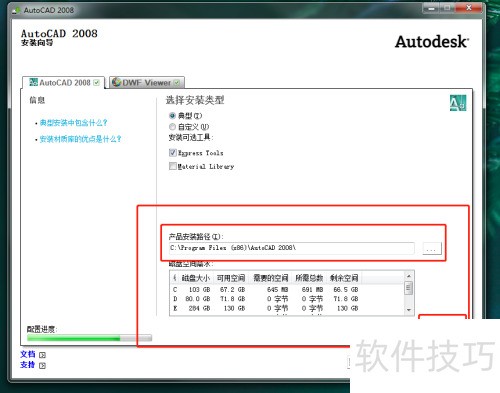Switch to the DWF Viewer tab
The image size is (500, 393).
[x=147, y=82]
